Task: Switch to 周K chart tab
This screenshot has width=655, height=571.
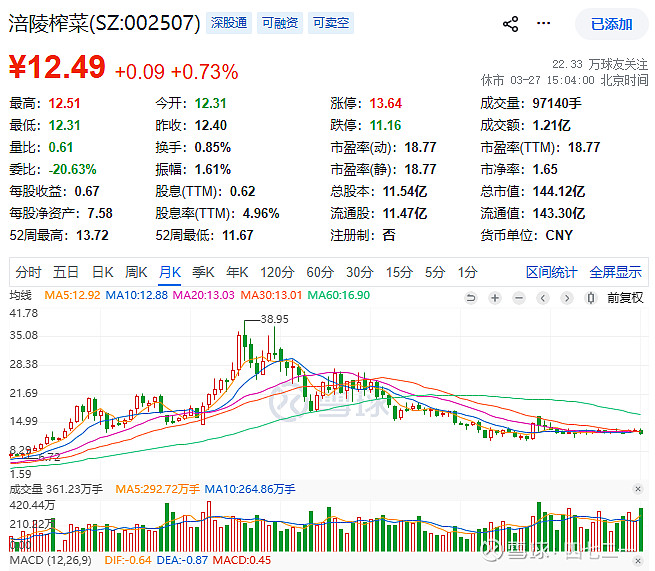Action: tap(136, 272)
